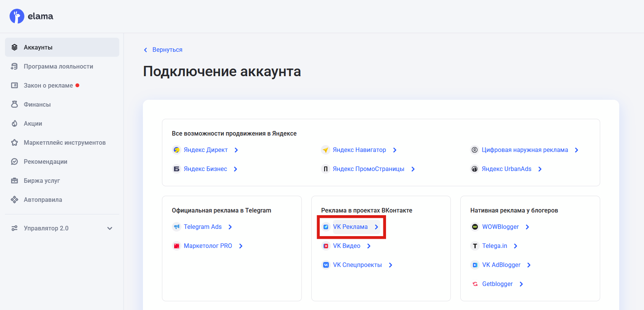
Task: Click chevron next to Яндекс ПромоСтраницы
Action: 413,169
